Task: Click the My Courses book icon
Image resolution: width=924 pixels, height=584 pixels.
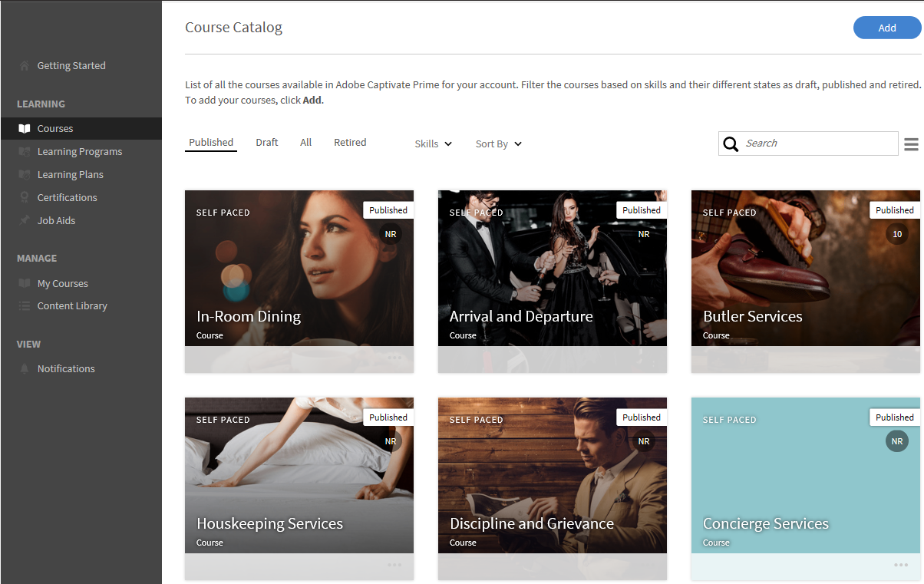Action: (x=25, y=283)
